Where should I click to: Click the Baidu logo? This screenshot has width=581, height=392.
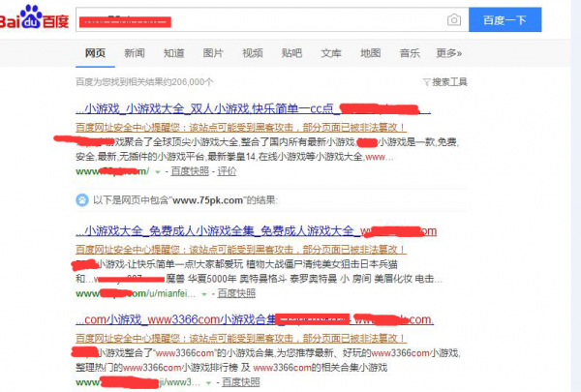[35, 17]
